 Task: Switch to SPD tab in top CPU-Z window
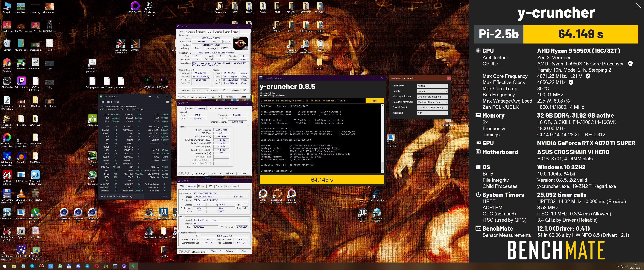tap(209, 32)
